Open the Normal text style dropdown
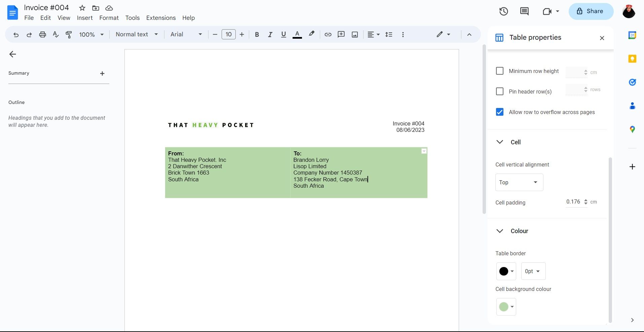Screen dimensions: 644x332 (137, 34)
